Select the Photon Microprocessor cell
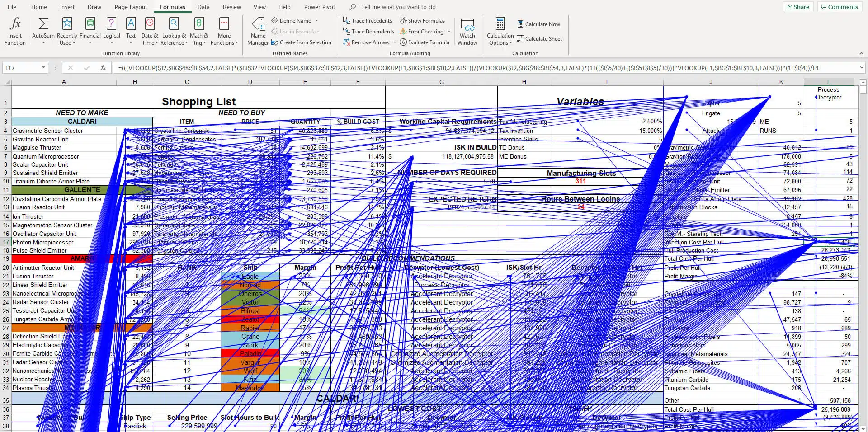The width and height of the screenshot is (868, 432). [x=64, y=242]
